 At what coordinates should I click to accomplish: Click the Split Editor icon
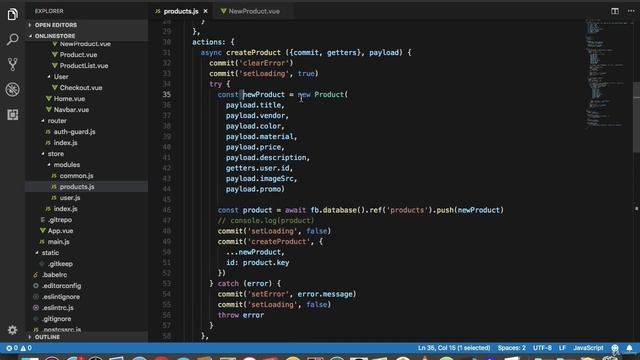pos(615,11)
